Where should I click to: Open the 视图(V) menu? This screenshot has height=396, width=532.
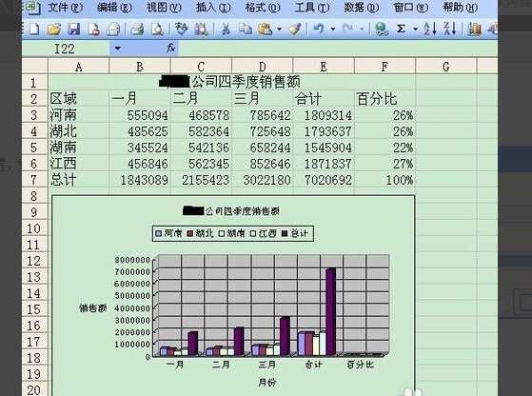click(164, 8)
